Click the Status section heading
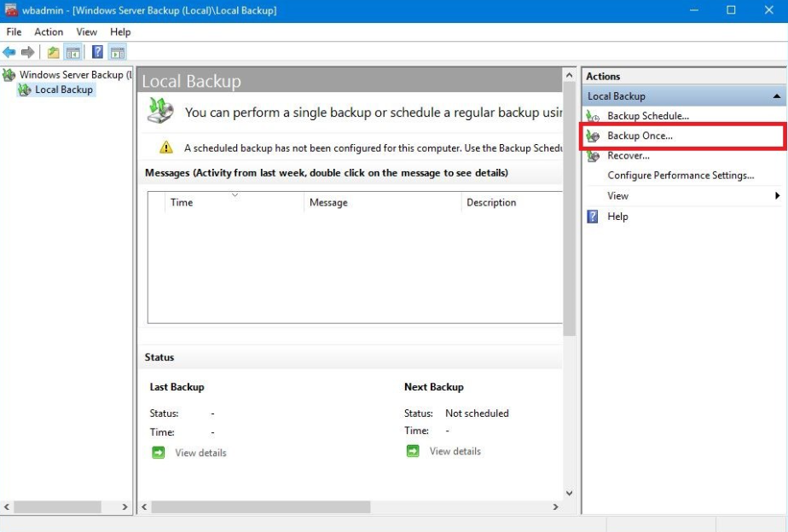The height and width of the screenshot is (532, 788). click(159, 357)
